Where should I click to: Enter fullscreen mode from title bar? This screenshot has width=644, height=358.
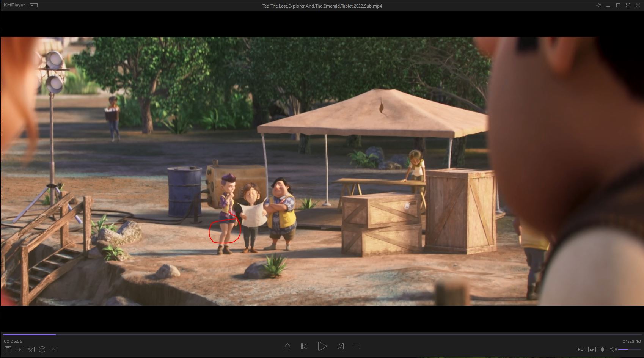(628, 5)
